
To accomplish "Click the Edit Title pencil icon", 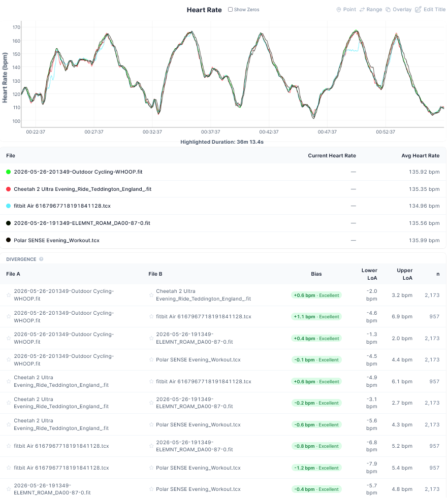I will point(418,9).
